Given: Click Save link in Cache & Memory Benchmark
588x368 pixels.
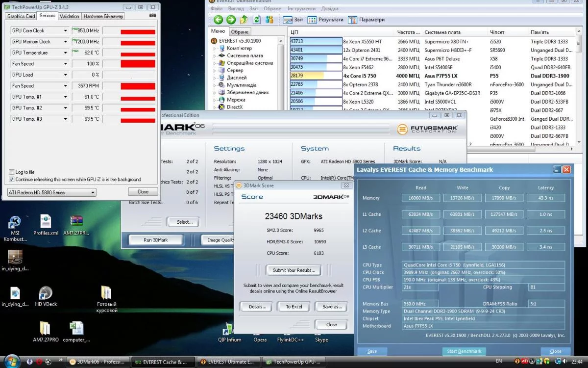Looking at the screenshot, I should [372, 351].
